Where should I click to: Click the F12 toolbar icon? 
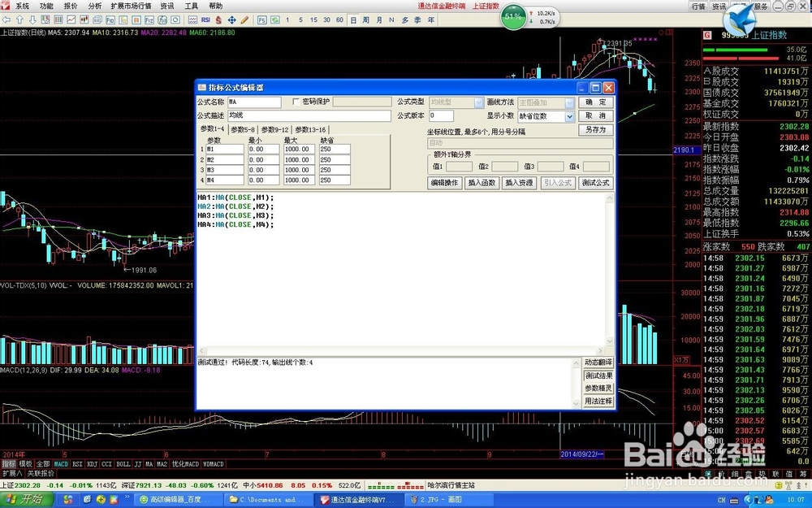[x=149, y=20]
